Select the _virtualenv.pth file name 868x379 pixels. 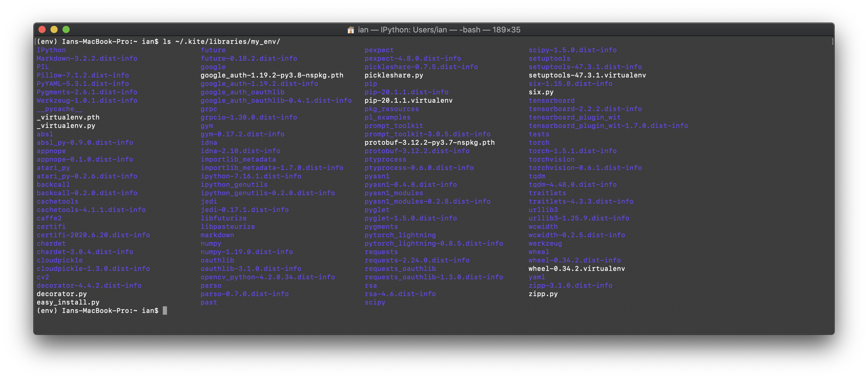[x=68, y=117]
